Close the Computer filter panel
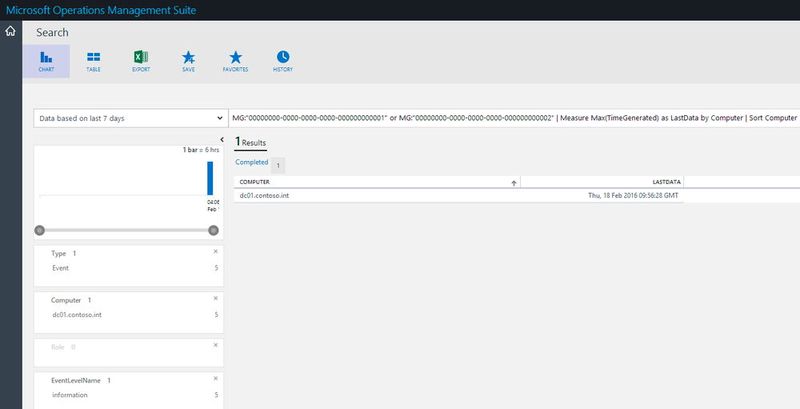This screenshot has height=409, width=800. click(215, 298)
